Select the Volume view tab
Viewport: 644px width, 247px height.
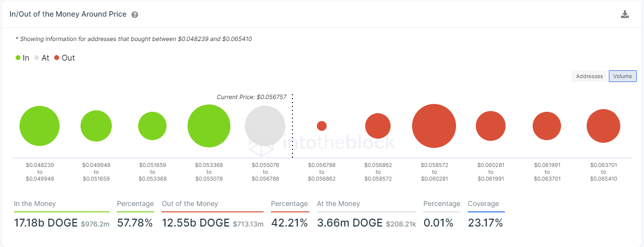pyautogui.click(x=623, y=76)
